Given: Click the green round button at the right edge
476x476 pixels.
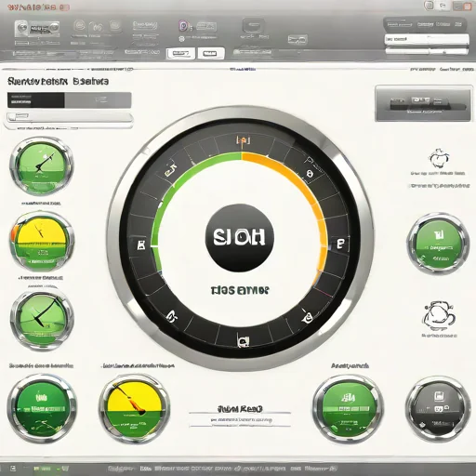Looking at the screenshot, I should pyautogui.click(x=438, y=244).
